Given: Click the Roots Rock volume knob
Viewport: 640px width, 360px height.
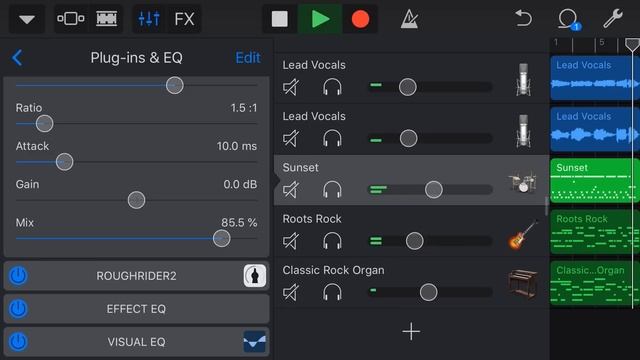Looking at the screenshot, I should [415, 241].
